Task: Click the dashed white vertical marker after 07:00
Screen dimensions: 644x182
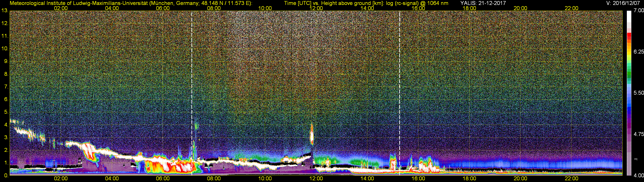Action: (x=192, y=93)
